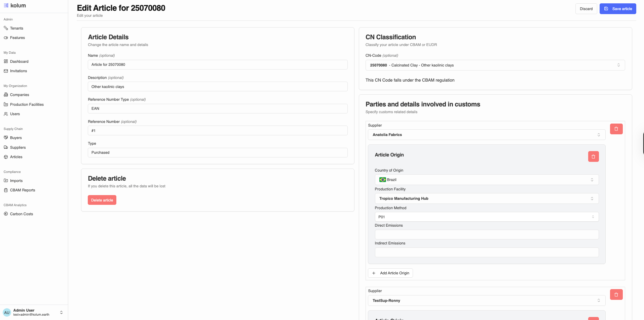Image resolution: width=644 pixels, height=320 pixels.
Task: Expand the Admin User account menu
Action: click(61, 312)
